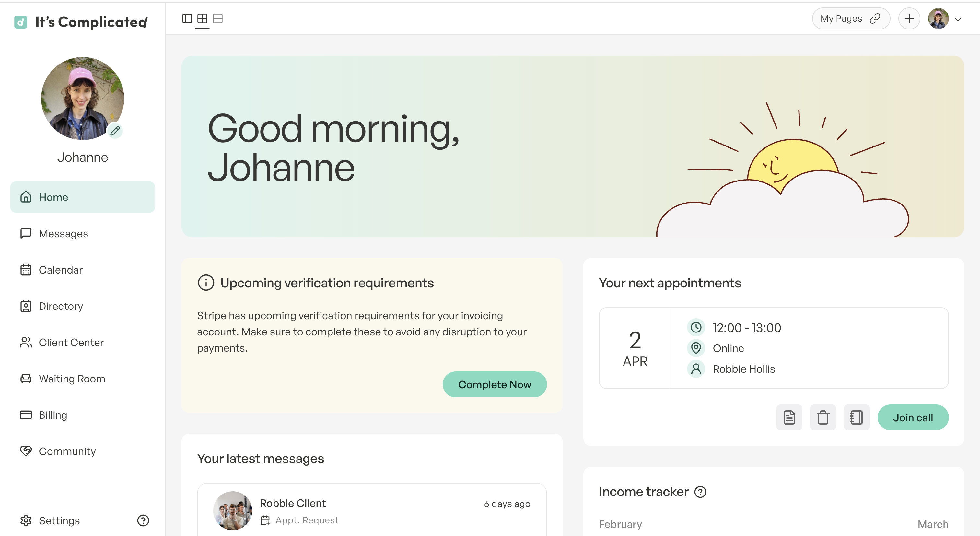Click the edit pencil on Johanne's profile photo
Image resolution: width=980 pixels, height=536 pixels.
pyautogui.click(x=115, y=131)
